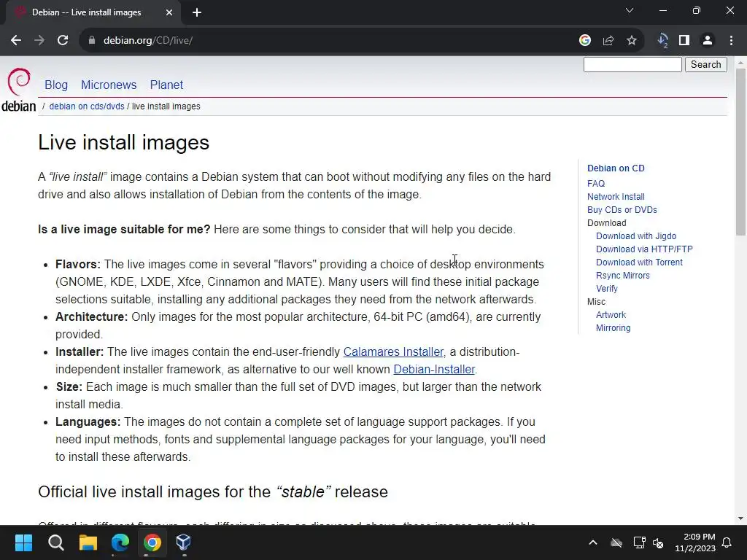The width and height of the screenshot is (747, 560).
Task: Open File Explorer from taskbar
Action: pos(88,542)
